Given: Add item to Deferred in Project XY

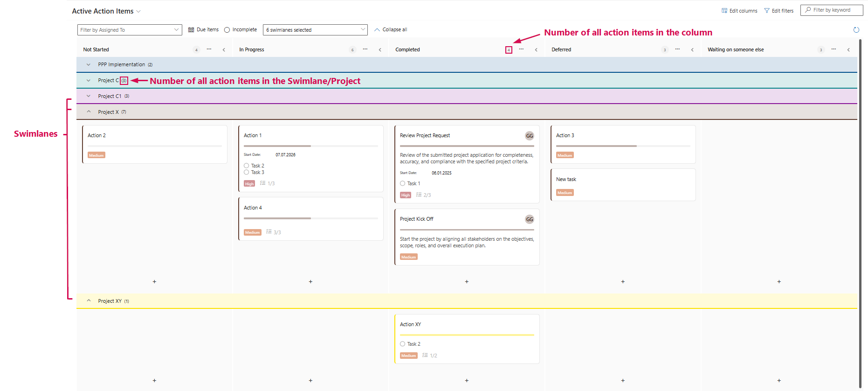Looking at the screenshot, I should tap(623, 381).
